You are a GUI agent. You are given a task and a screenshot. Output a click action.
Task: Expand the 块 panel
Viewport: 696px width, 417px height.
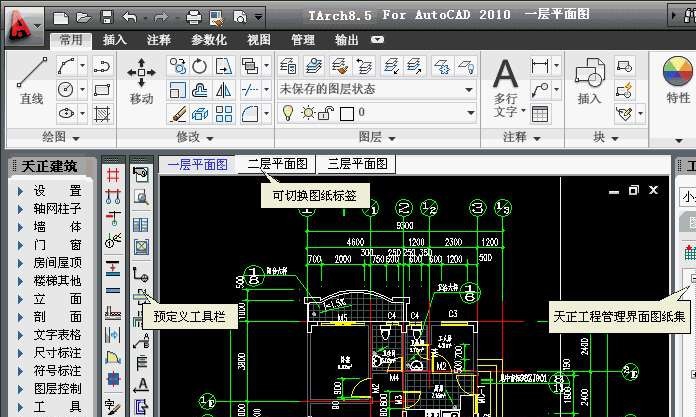click(x=605, y=137)
